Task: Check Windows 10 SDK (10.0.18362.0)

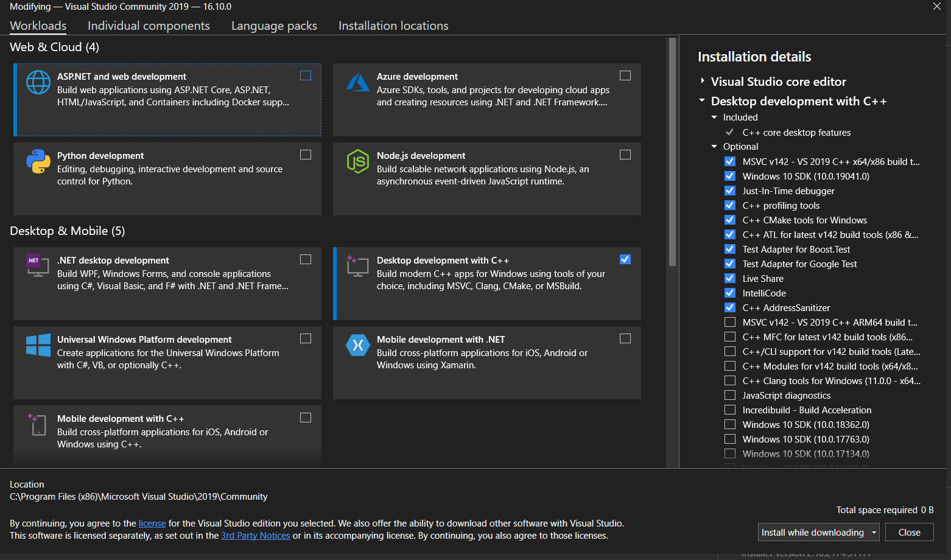Action: coord(730,424)
